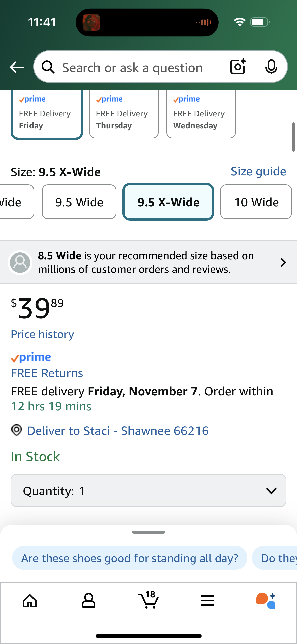
Task: Go to Home tab icon
Action: (30, 601)
